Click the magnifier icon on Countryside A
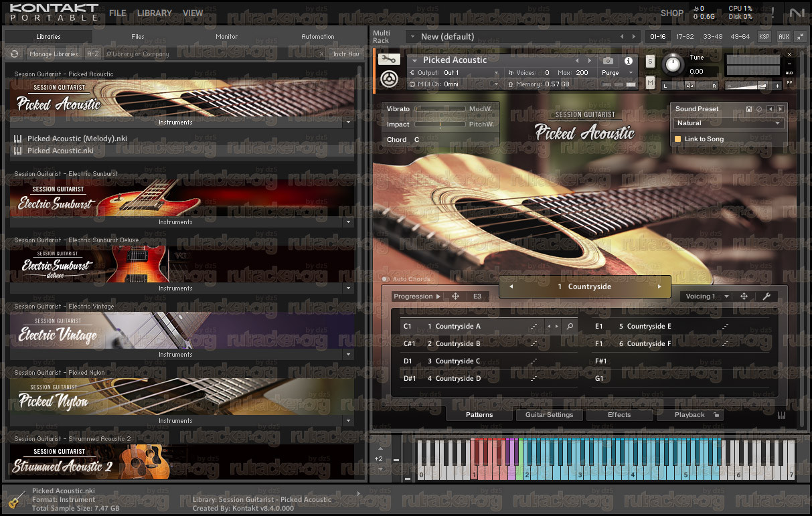Viewport: 812px width, 516px height. click(570, 327)
